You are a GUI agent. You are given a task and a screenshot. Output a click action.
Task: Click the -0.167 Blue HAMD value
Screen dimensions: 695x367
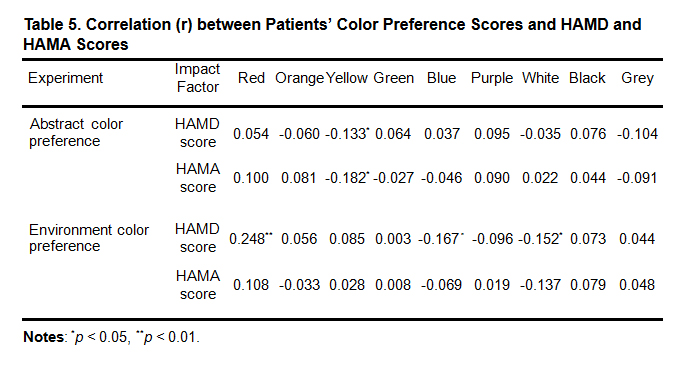[x=441, y=239]
